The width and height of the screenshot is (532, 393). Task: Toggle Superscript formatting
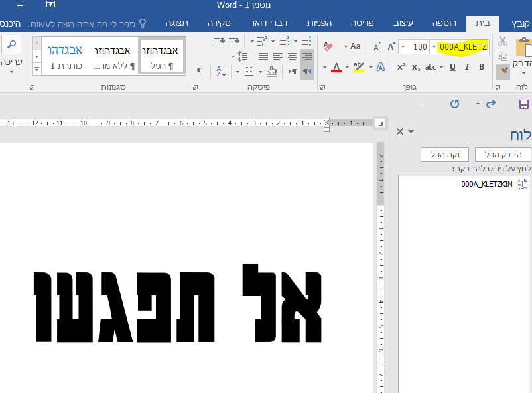coord(401,67)
